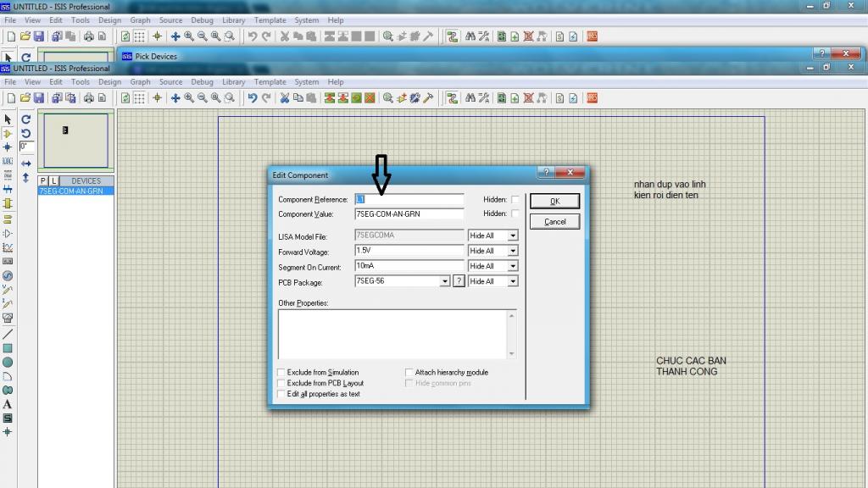Viewport: 868px width, 488px height.
Task: Toggle Hidden checkbox for Component Reference
Action: pos(515,199)
